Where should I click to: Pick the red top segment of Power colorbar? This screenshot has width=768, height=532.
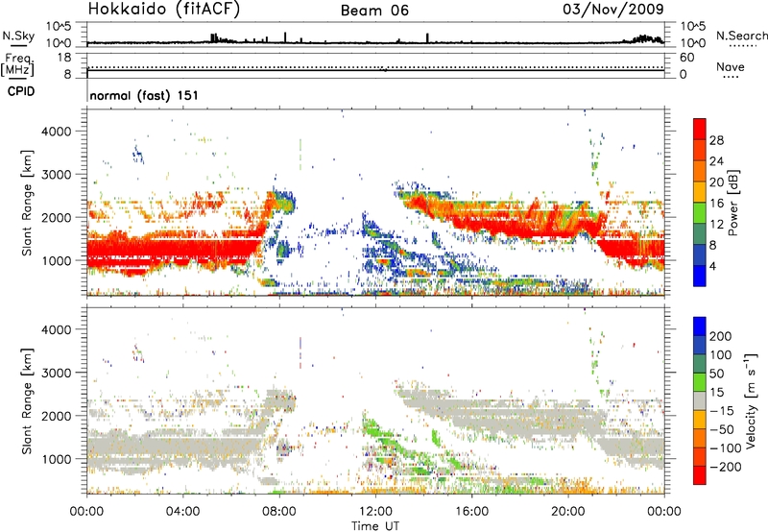(x=700, y=129)
